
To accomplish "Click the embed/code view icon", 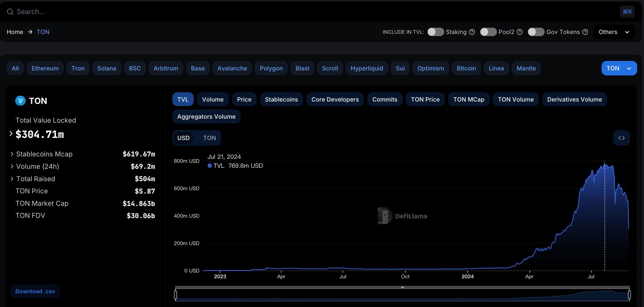I will click(622, 138).
